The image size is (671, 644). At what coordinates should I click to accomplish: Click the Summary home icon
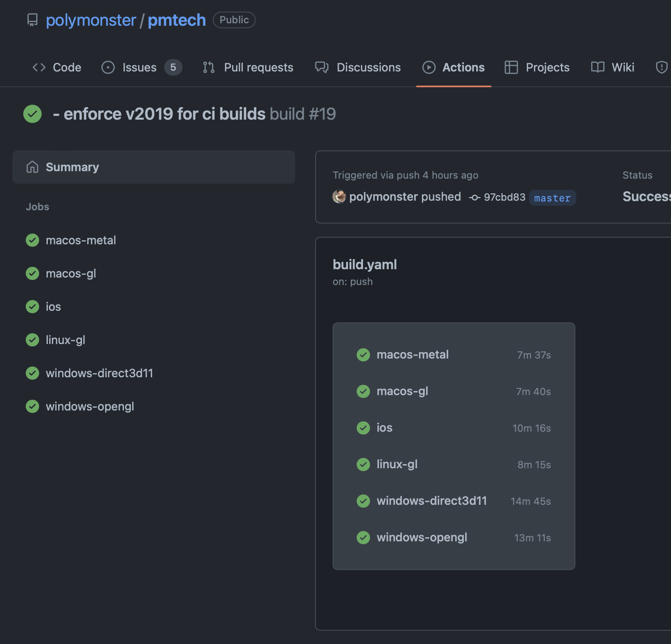pos(32,167)
